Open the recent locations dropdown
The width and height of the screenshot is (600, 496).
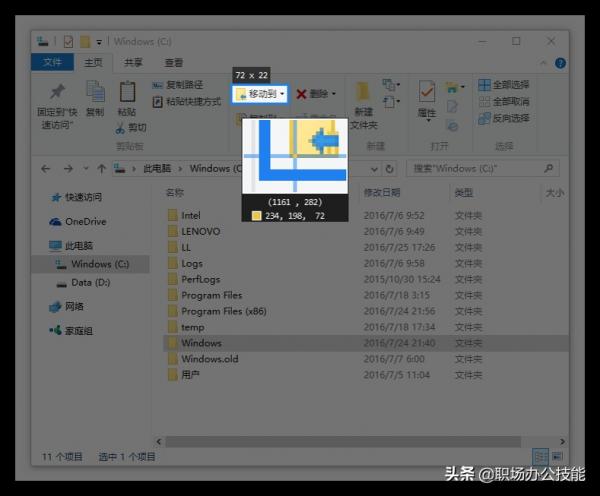tap(86, 168)
